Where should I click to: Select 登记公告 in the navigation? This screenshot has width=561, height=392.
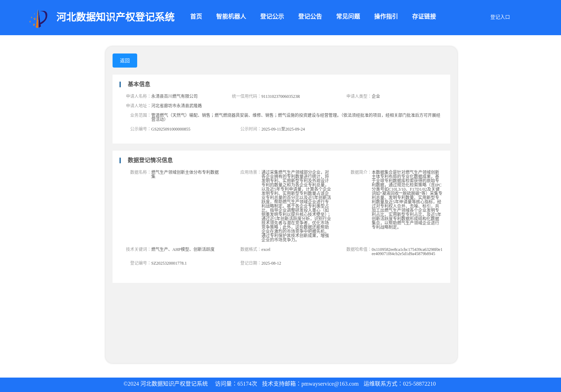(x=310, y=17)
